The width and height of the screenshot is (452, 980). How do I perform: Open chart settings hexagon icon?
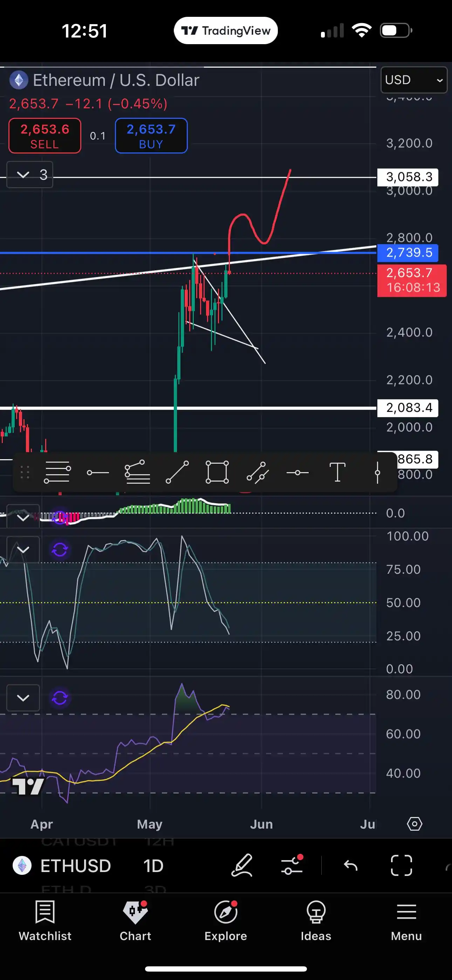(x=414, y=824)
